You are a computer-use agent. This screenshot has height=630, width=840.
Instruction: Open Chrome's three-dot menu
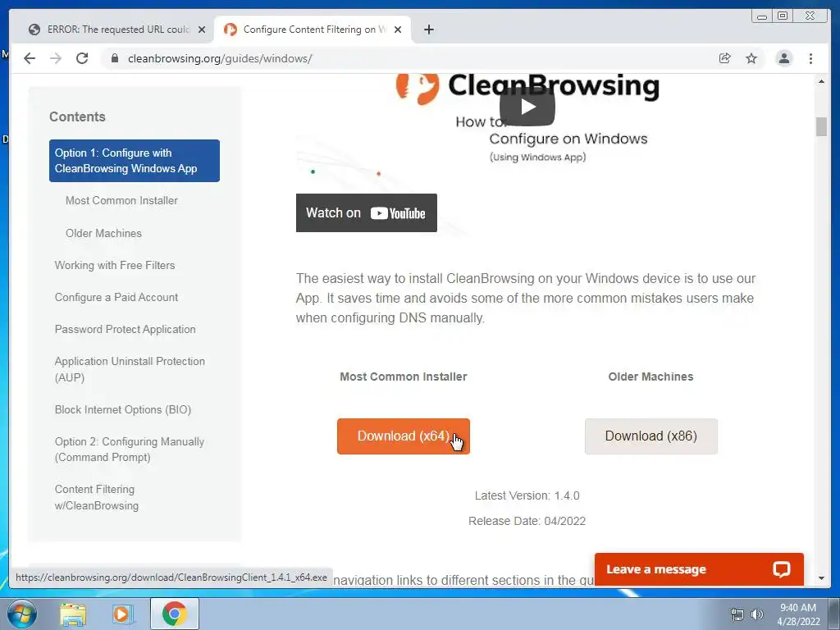(810, 58)
